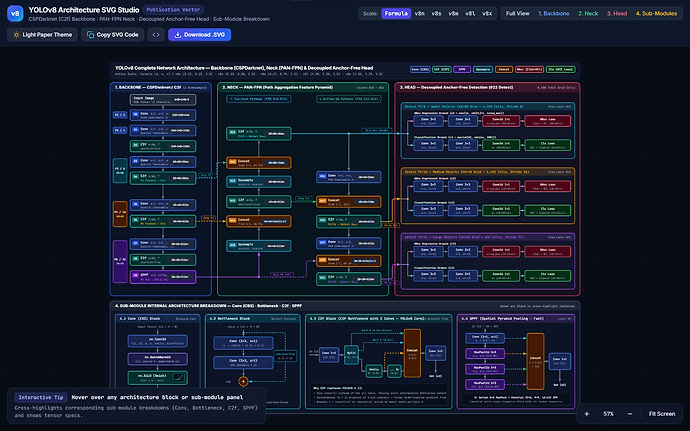The height and width of the screenshot is (431, 690).
Task: Click the Detect P5/32 Large Objects header
Action: (464, 237)
